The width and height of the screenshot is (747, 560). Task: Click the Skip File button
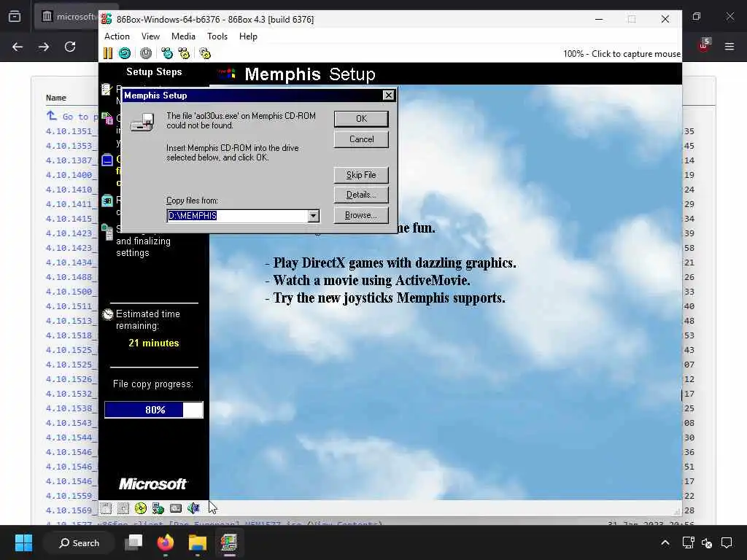coord(361,175)
